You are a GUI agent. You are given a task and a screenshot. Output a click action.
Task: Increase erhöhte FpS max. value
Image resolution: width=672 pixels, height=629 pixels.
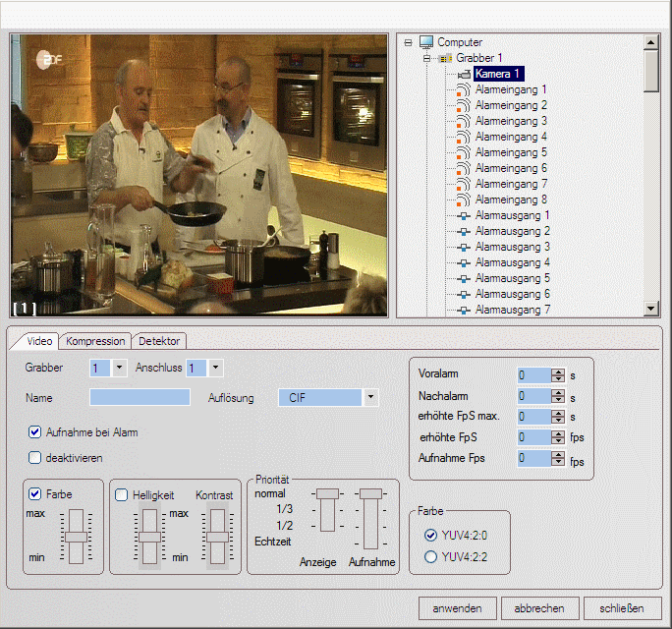pos(558,413)
